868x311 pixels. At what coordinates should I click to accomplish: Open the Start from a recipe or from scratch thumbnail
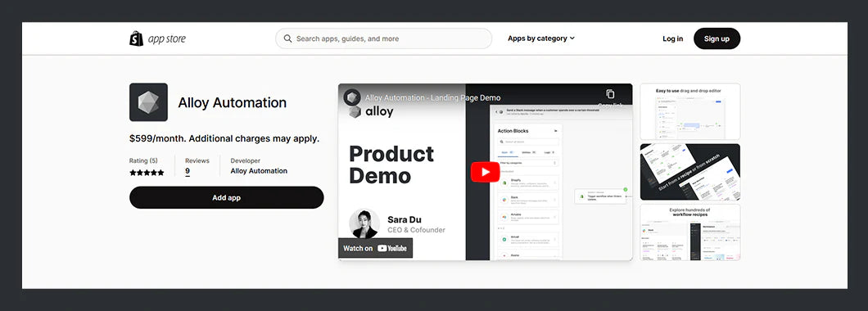689,172
